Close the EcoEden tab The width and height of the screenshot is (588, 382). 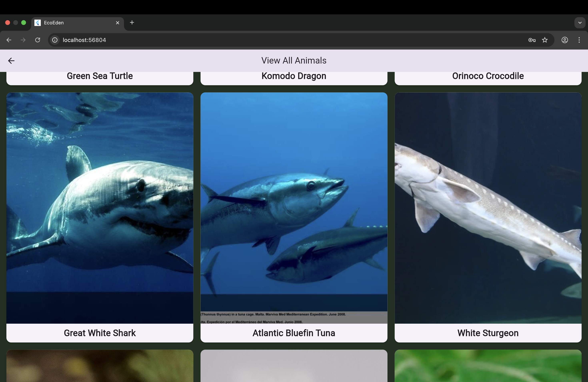point(118,23)
